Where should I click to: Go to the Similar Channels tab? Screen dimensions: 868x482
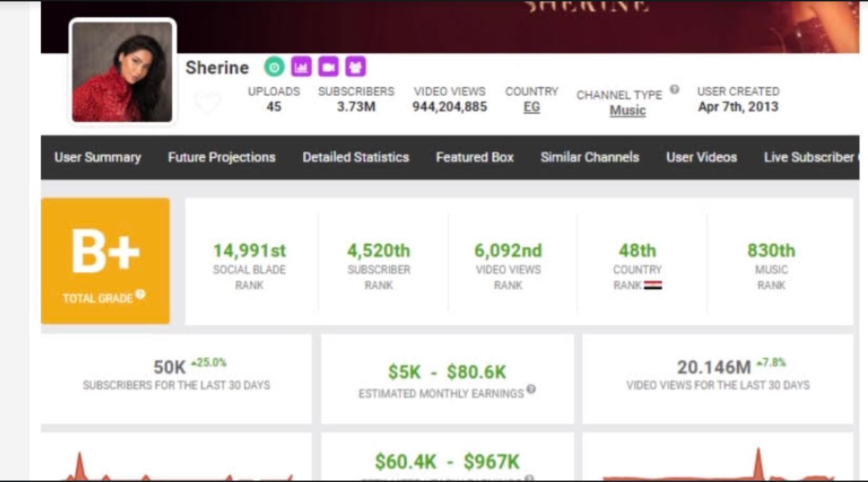[x=589, y=157]
